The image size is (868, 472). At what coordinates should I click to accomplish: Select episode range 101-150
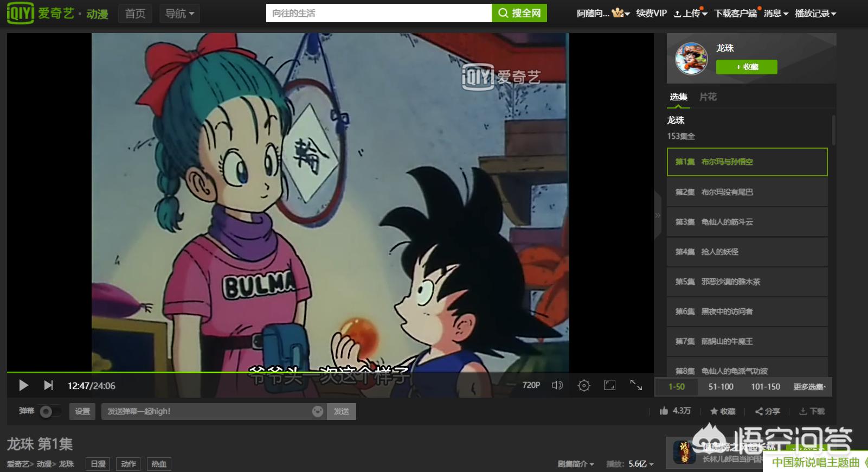tap(766, 387)
